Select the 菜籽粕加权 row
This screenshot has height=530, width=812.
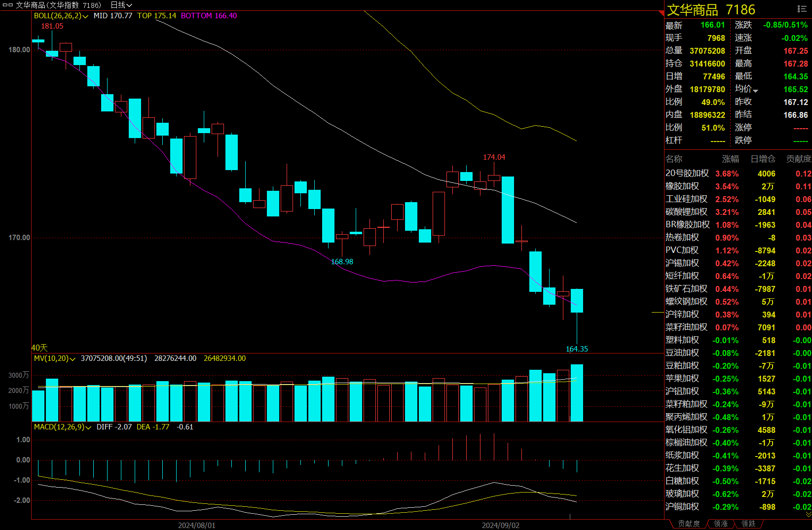(738, 404)
